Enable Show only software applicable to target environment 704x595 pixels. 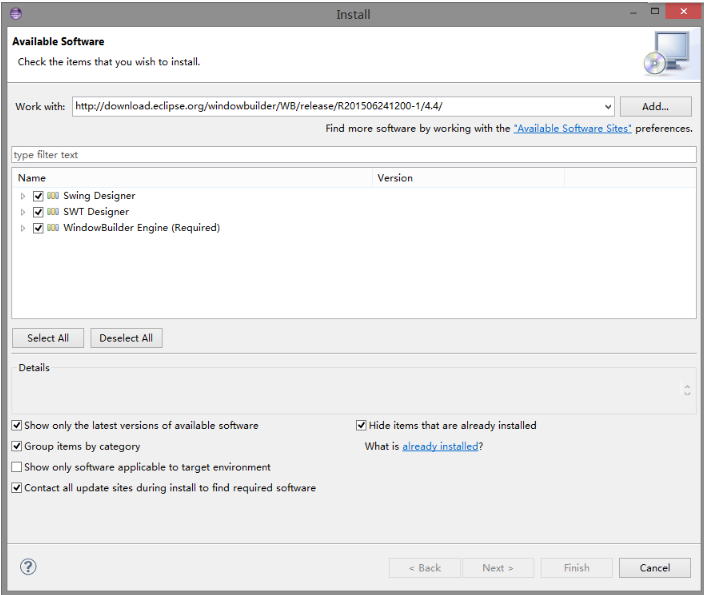[x=16, y=467]
